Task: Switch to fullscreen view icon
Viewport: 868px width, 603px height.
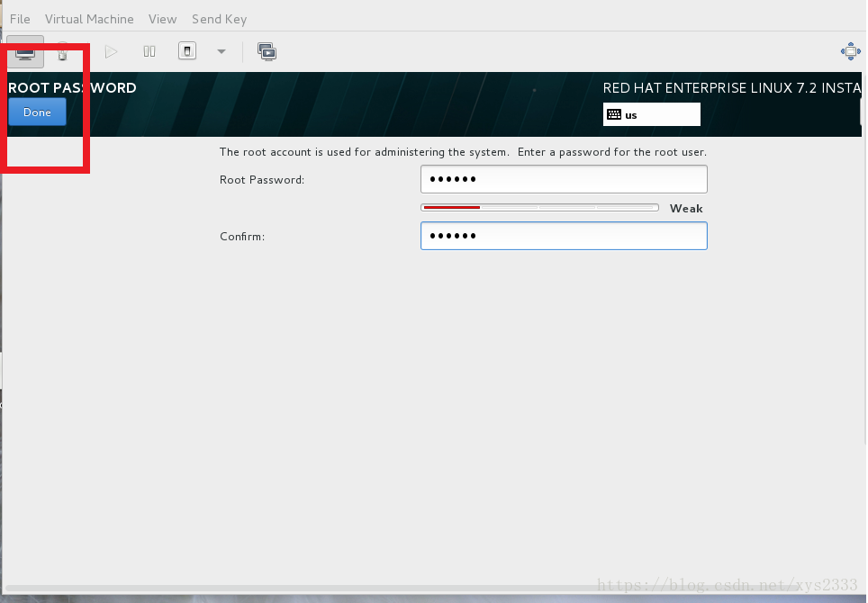Action: [x=850, y=51]
